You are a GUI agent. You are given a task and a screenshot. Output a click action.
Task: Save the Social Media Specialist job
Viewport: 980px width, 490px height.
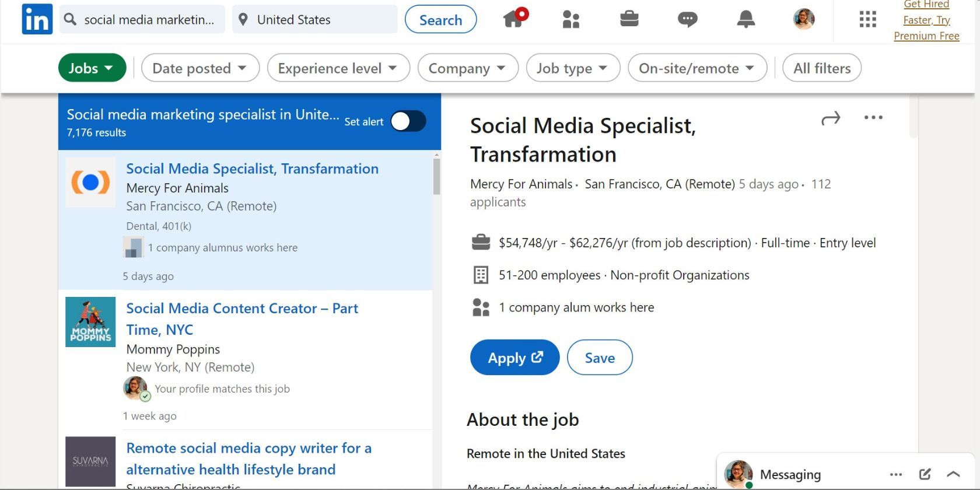tap(600, 358)
